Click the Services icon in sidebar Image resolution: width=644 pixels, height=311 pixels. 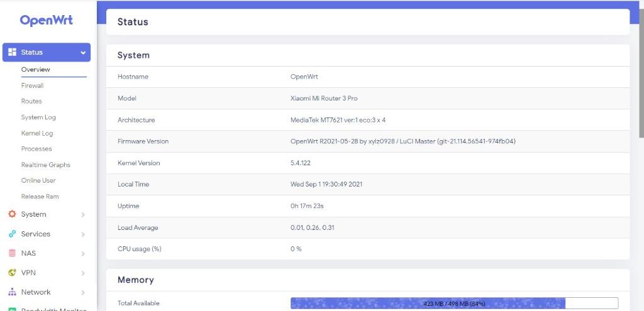[x=12, y=234]
